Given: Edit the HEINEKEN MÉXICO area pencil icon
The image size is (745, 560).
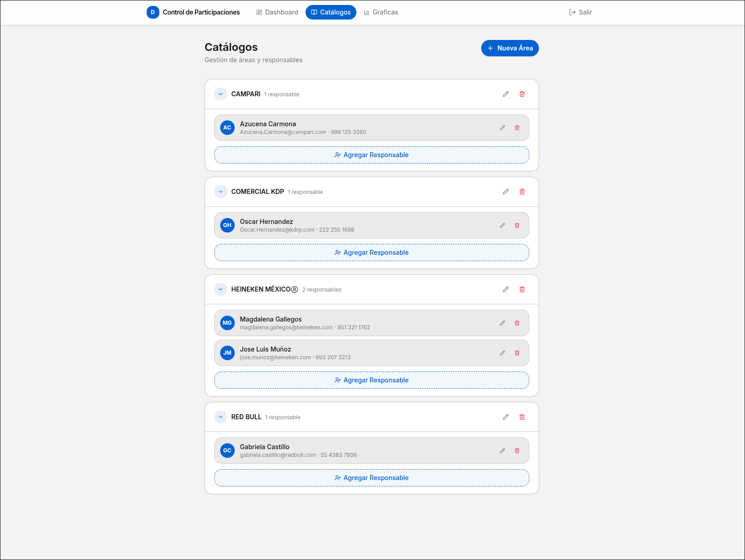Looking at the screenshot, I should tap(506, 289).
